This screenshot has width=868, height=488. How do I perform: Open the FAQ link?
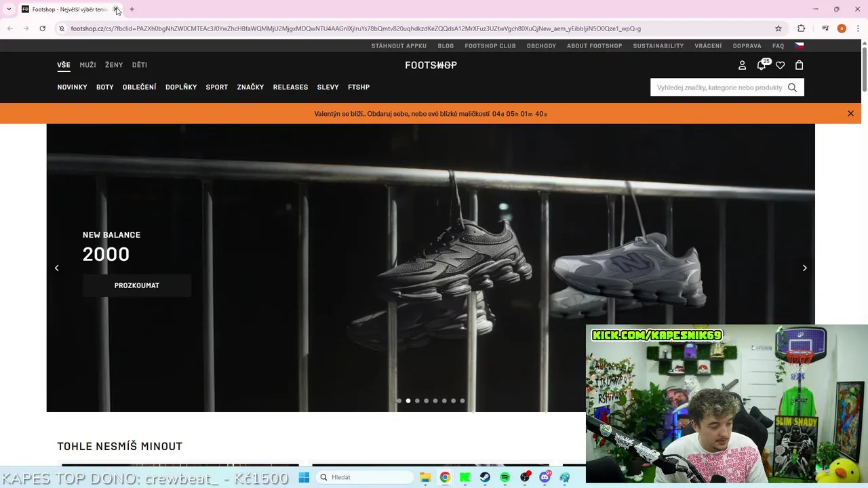[x=778, y=46]
